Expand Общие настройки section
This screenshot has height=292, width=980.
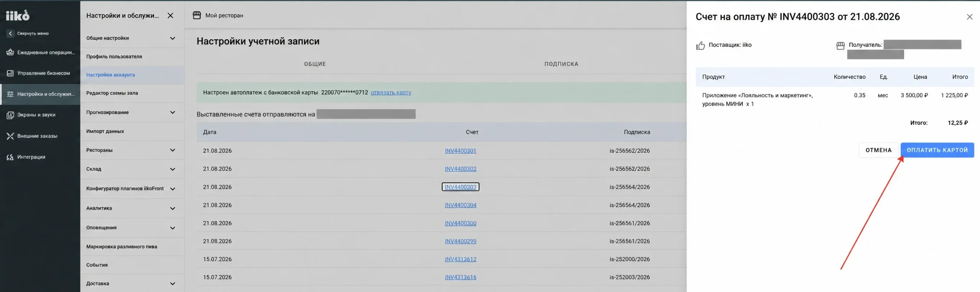point(173,38)
